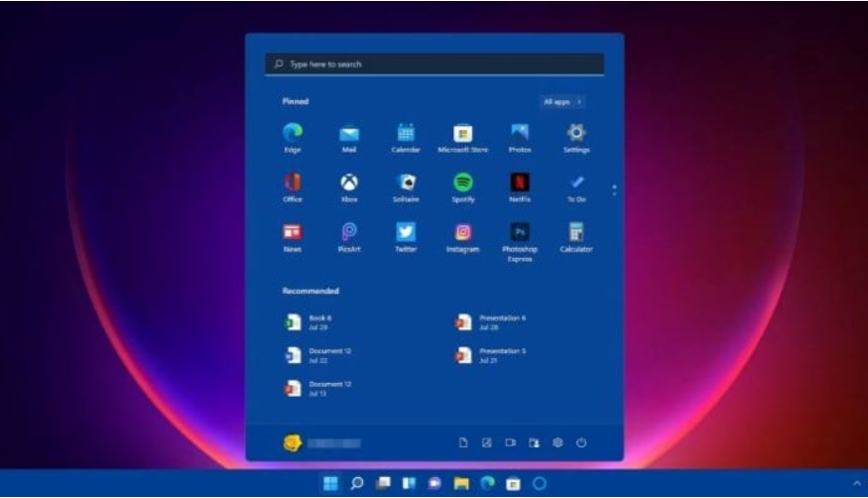Open the pinned Microsoft Store app

pyautogui.click(x=463, y=138)
